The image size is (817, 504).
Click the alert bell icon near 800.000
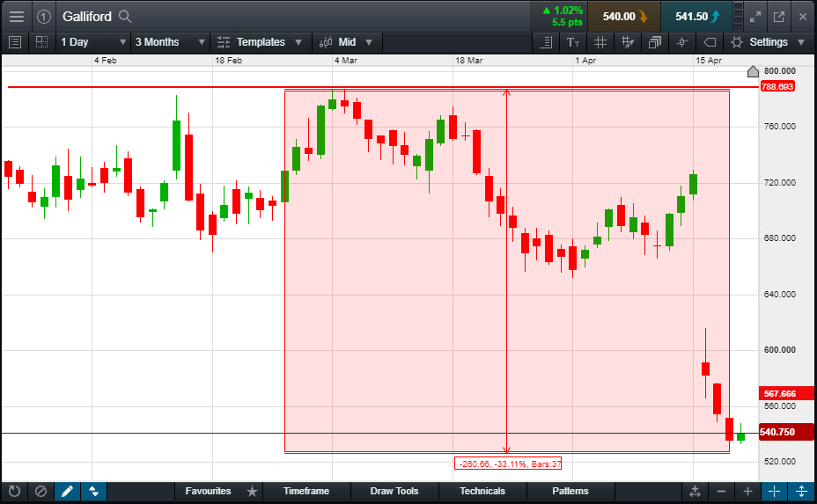coord(753,71)
